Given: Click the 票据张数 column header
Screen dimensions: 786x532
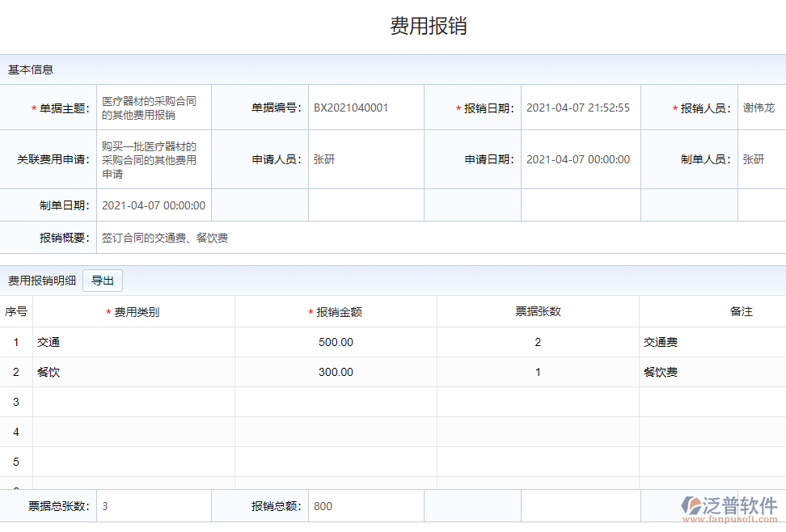Looking at the screenshot, I should point(538,311).
